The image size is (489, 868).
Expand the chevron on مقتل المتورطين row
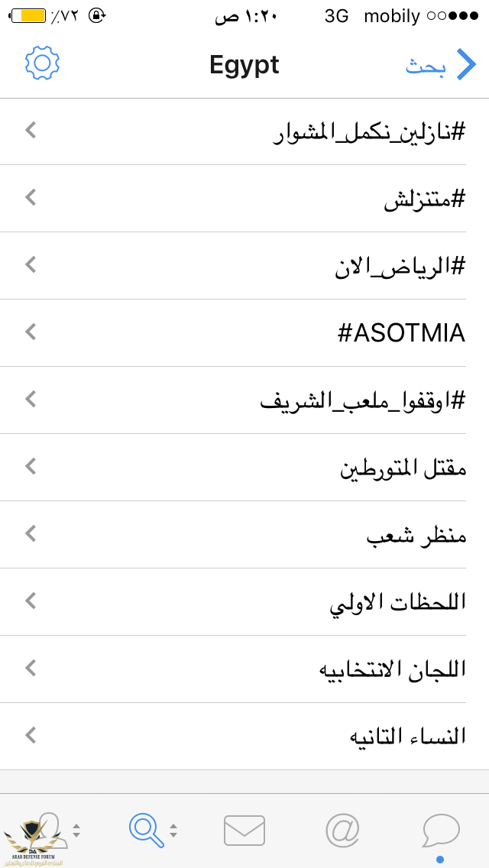click(31, 467)
